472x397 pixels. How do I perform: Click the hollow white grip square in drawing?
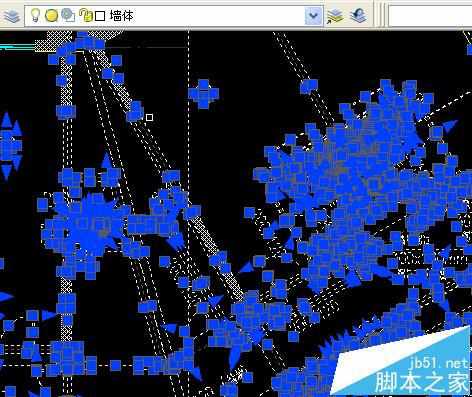149,117
